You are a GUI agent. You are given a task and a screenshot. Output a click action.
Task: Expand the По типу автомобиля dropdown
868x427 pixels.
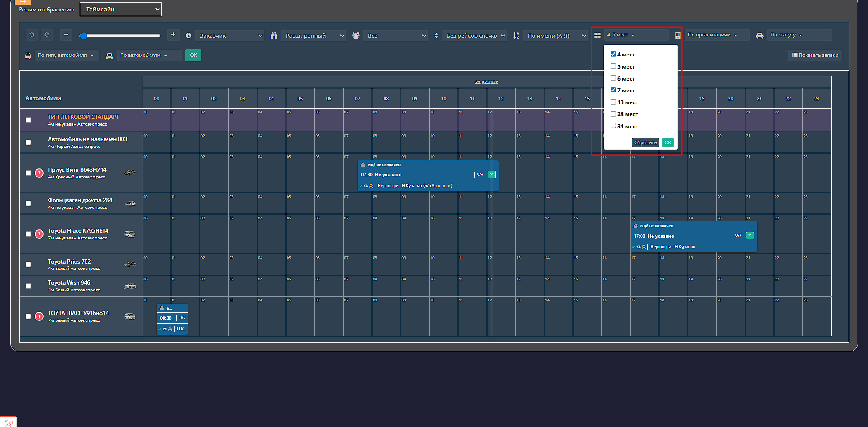66,55
